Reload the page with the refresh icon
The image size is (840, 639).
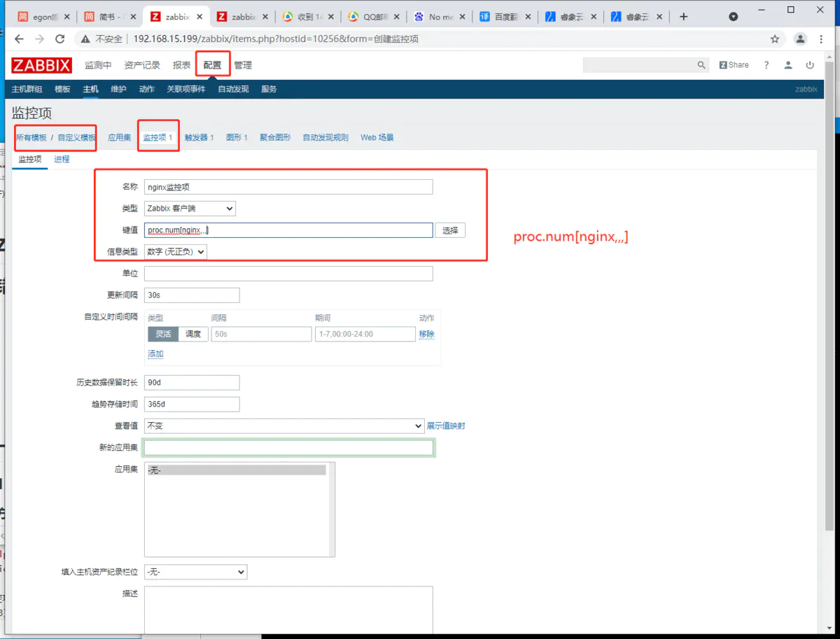click(60, 39)
